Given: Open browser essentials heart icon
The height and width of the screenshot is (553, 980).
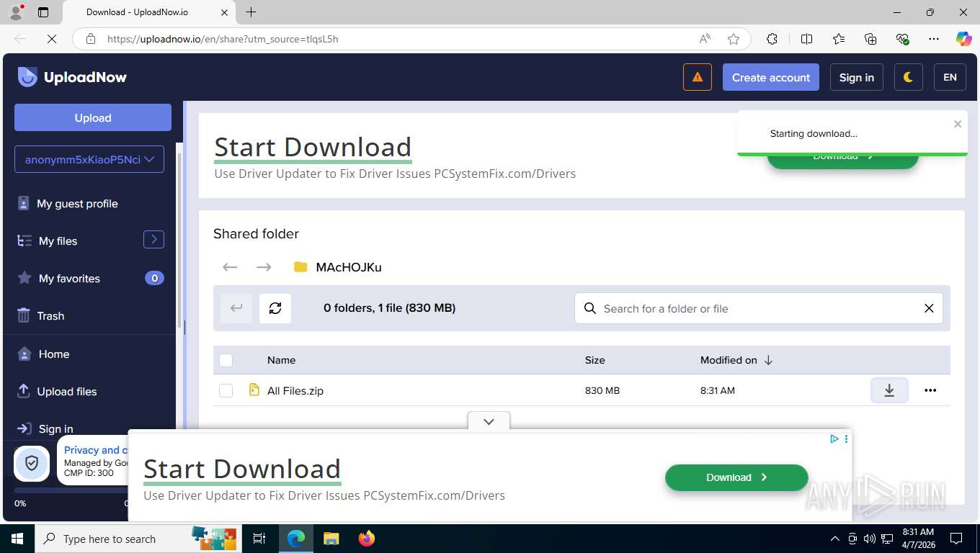Looking at the screenshot, I should tap(902, 39).
